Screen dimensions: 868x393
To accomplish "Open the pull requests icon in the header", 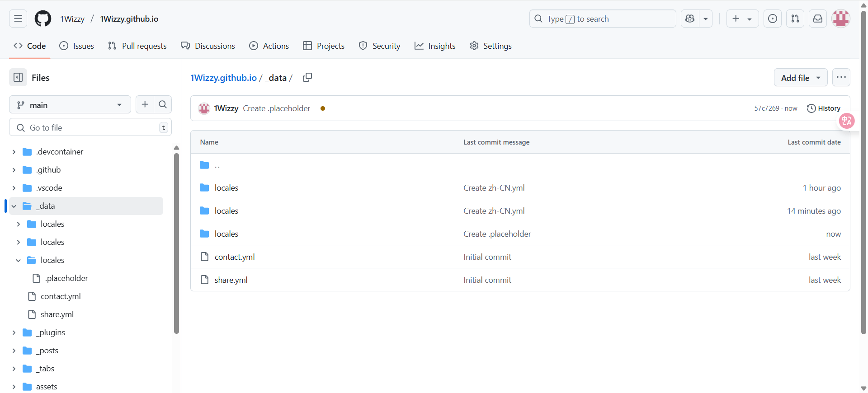I will [x=795, y=19].
